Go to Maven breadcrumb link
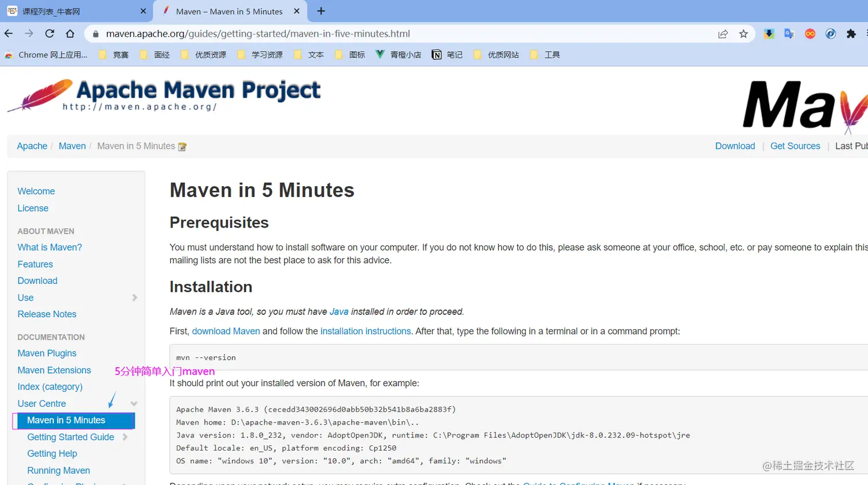This screenshot has width=868, height=485. coord(72,146)
